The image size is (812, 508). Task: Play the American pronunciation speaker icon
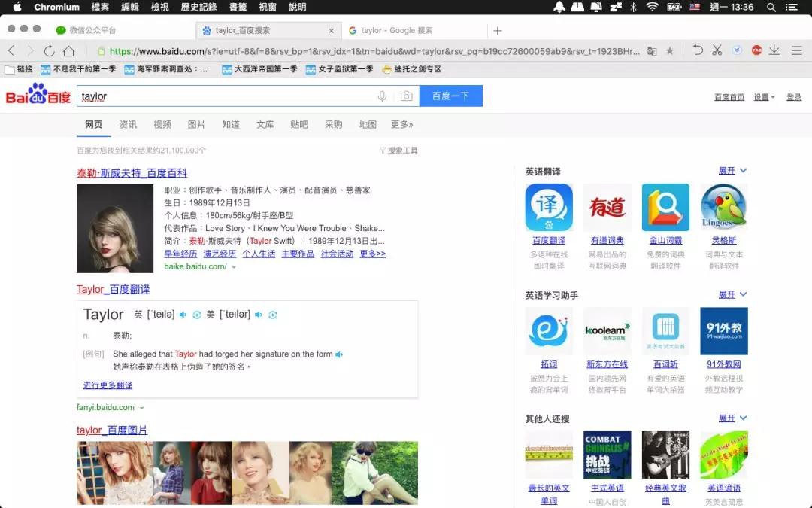tap(259, 315)
